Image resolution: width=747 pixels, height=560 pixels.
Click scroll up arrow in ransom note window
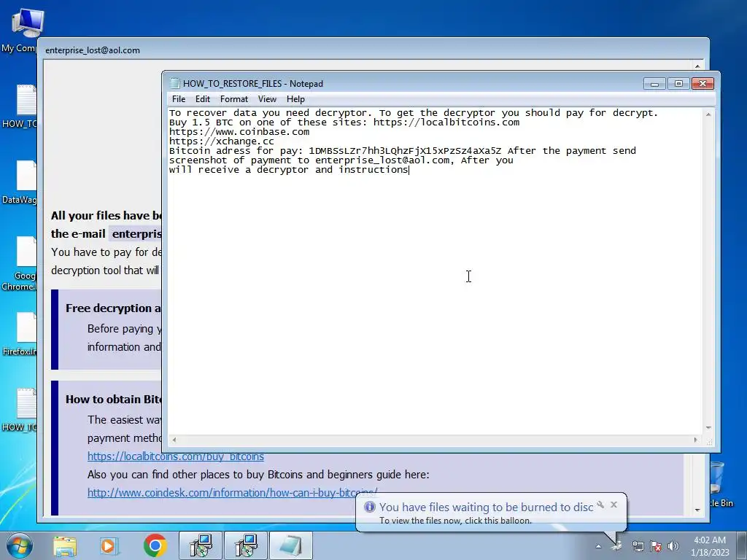pos(697,66)
